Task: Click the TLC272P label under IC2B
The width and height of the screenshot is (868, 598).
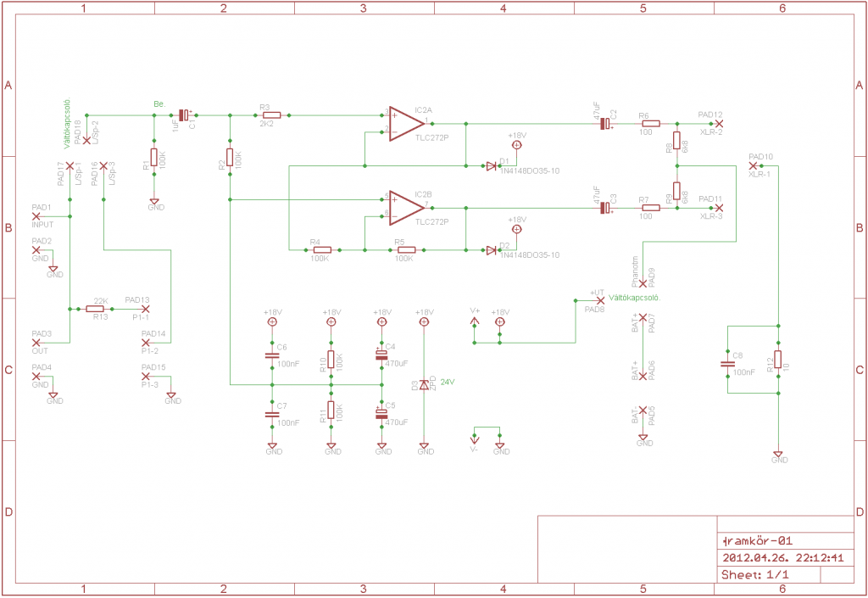Action: pos(431,222)
